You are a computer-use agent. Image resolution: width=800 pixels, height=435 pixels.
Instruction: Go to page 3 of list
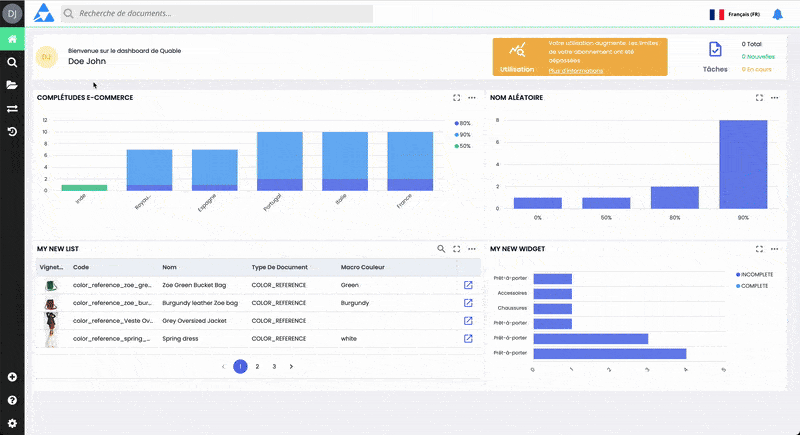(274, 366)
